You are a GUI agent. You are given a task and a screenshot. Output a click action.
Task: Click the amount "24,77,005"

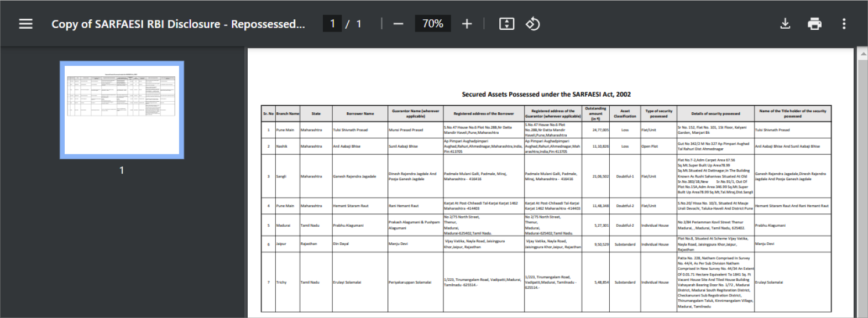pyautogui.click(x=600, y=130)
